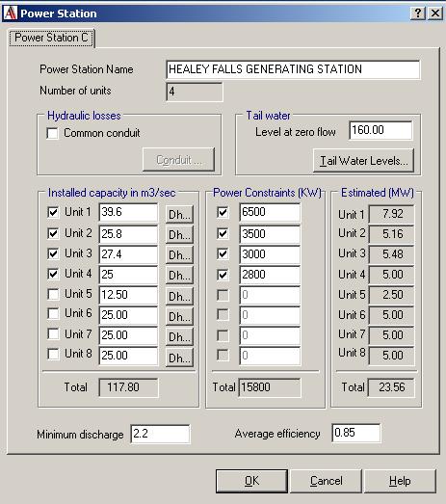Uncheck the Unit 3 capacity checkbox

click(53, 253)
